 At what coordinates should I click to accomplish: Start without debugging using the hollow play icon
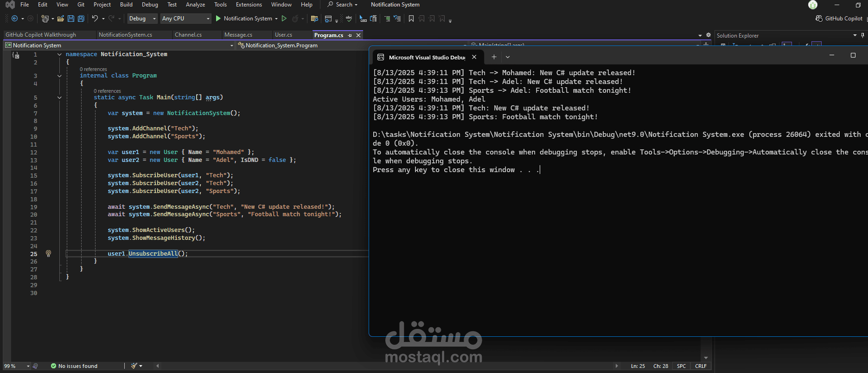pos(284,19)
